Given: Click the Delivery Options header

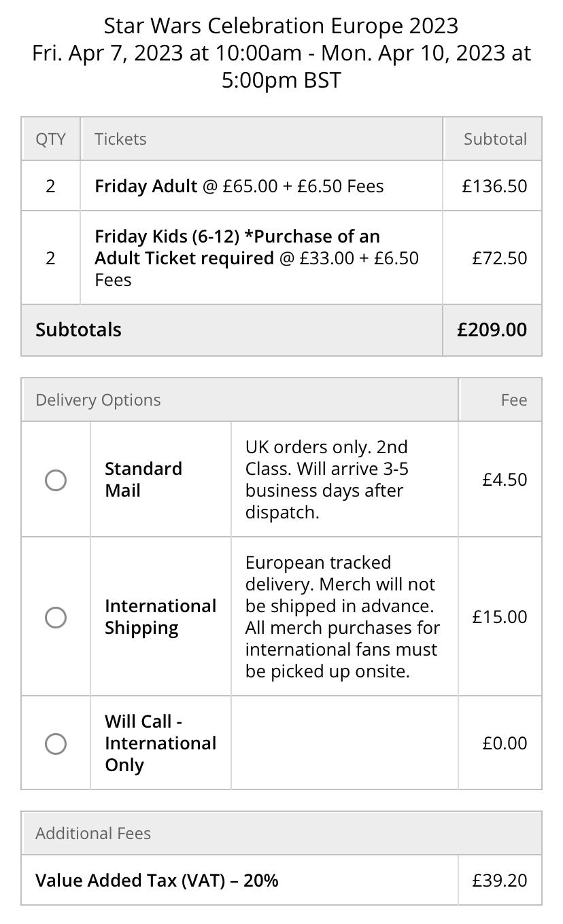Looking at the screenshot, I should click(98, 400).
